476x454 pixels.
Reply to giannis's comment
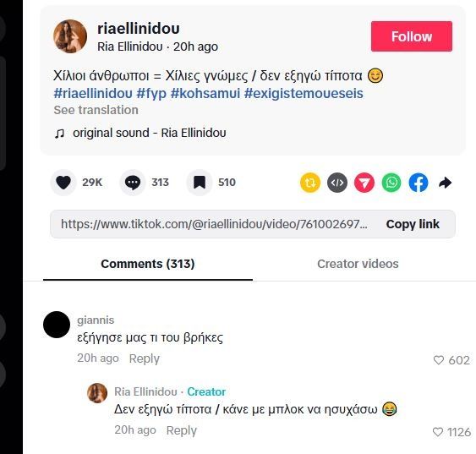click(x=145, y=358)
